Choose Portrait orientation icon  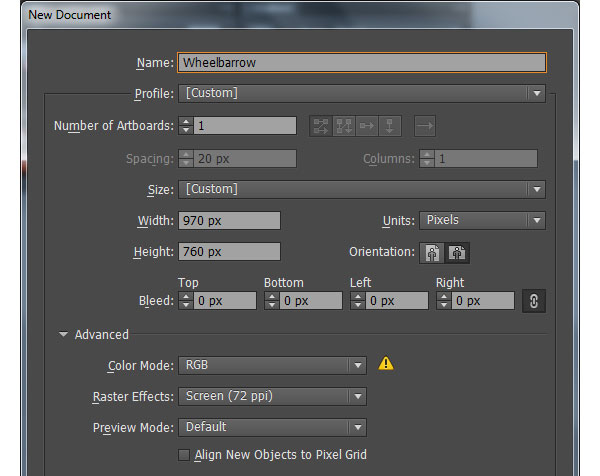pyautogui.click(x=432, y=253)
